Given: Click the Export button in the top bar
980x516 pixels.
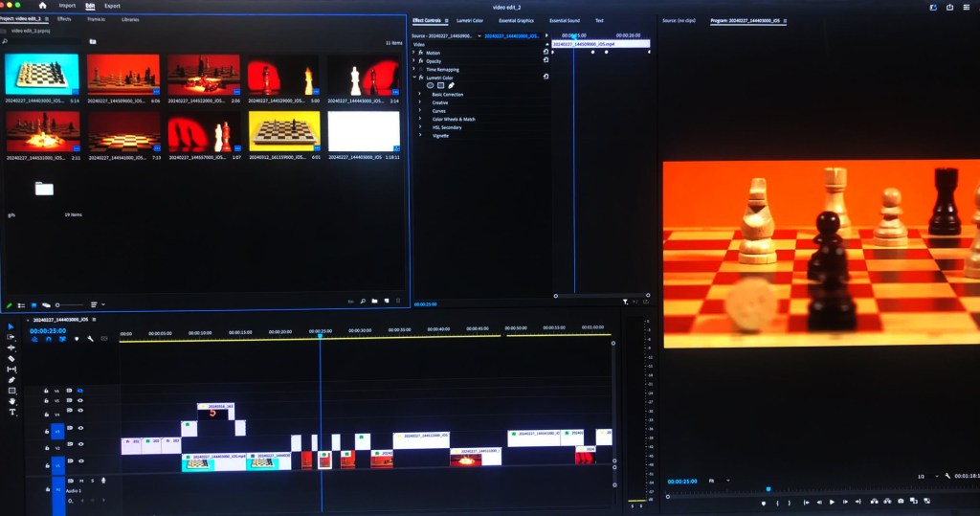Looking at the screenshot, I should [112, 6].
